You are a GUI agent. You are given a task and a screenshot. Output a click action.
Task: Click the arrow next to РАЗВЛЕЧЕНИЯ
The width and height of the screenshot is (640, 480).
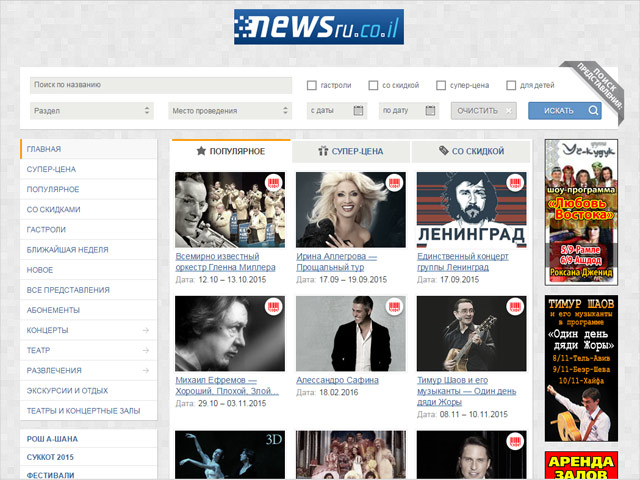coord(146,370)
